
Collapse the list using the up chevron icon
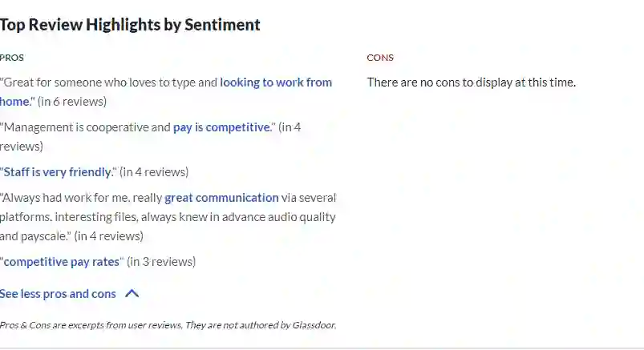click(x=132, y=294)
